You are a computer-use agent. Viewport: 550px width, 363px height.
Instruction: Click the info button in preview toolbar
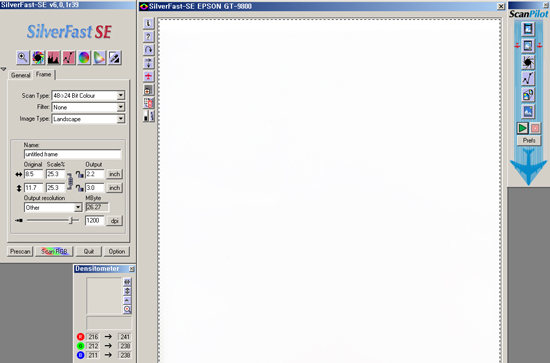(x=148, y=23)
